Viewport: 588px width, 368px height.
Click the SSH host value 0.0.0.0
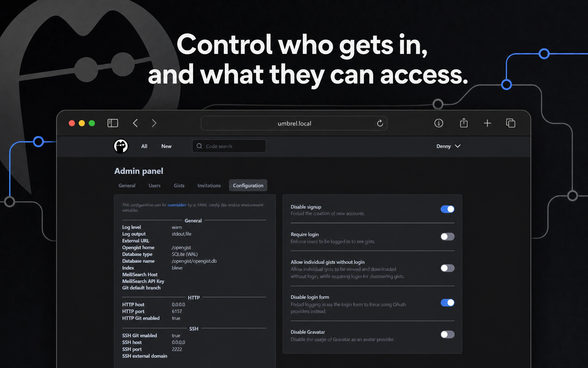pos(178,342)
